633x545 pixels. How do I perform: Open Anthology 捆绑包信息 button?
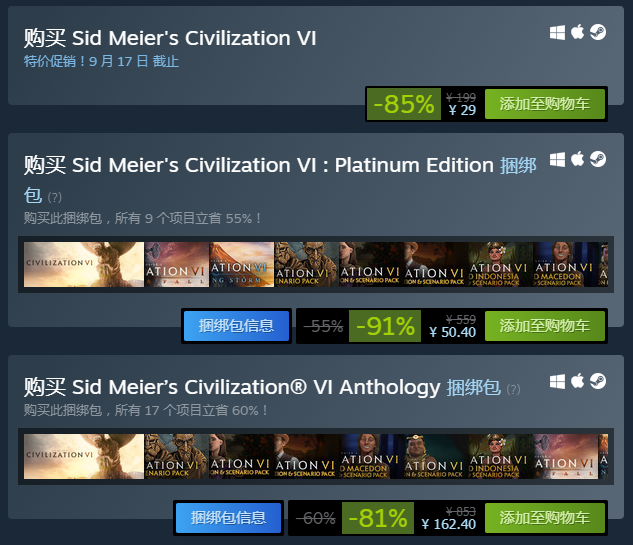pos(228,518)
